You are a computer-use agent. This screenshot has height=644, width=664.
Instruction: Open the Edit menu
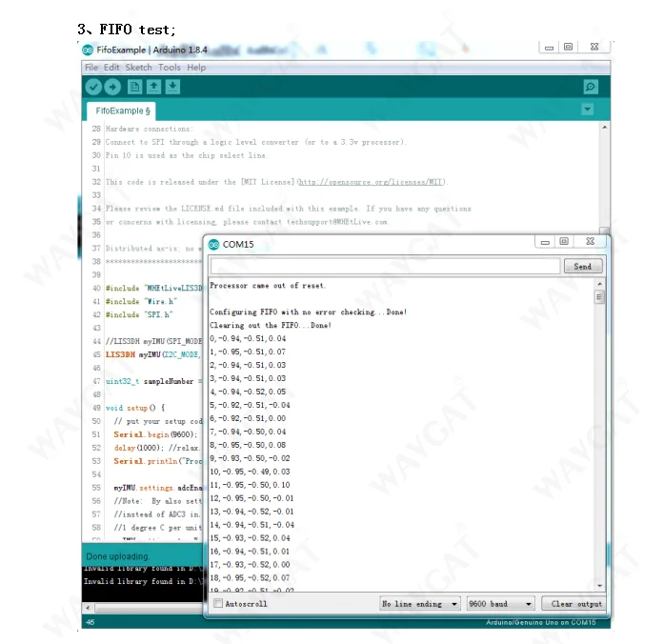pos(111,68)
